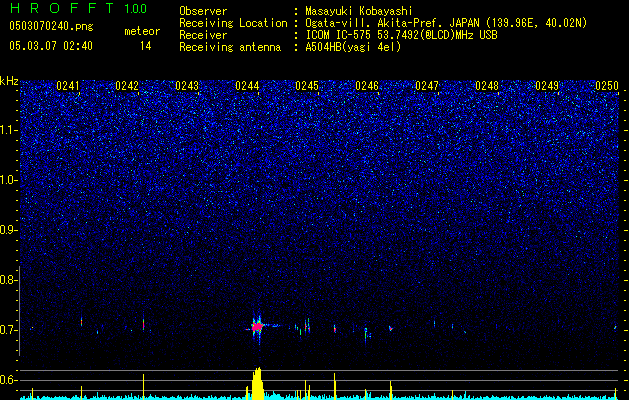Click Ogata-vill. Akita-Pref. JAPAN location text
The image size is (629, 400).
(x=446, y=23)
